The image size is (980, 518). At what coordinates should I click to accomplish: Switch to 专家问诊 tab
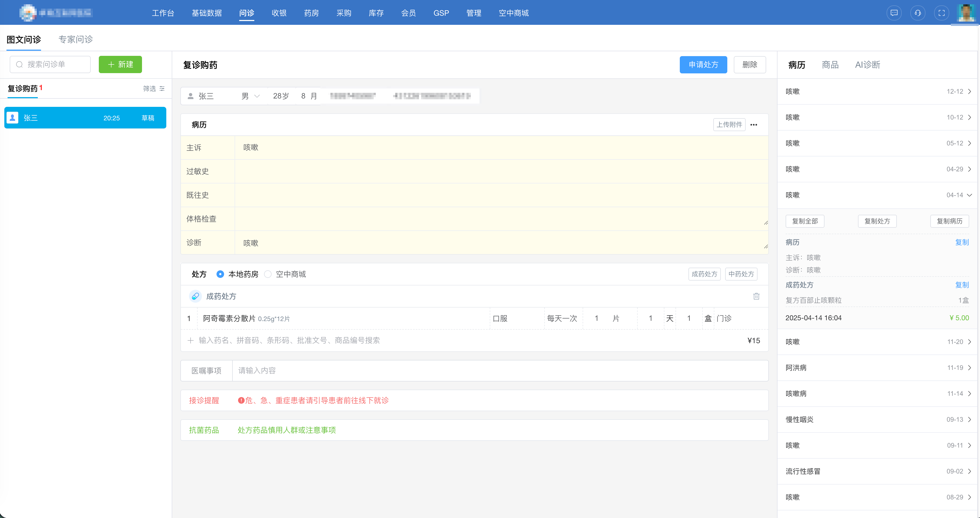pyautogui.click(x=75, y=39)
